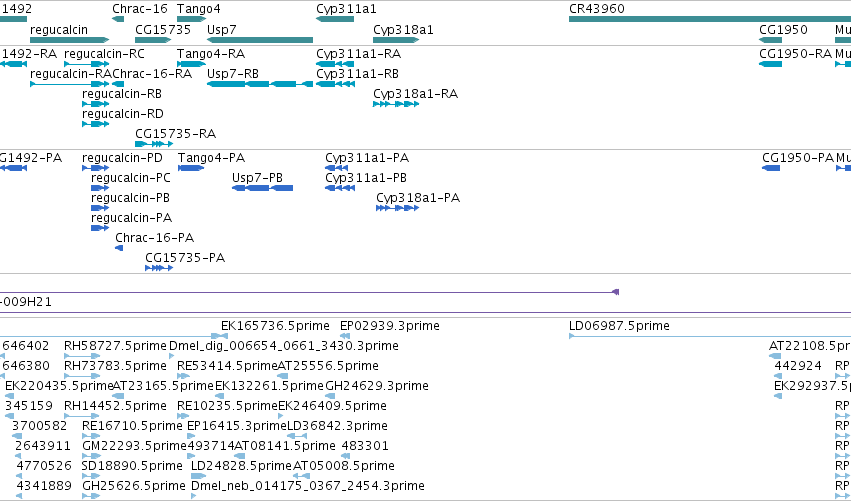851x501 pixels.
Task: Click the EP02939.3prime EST label
Action: [x=390, y=326]
